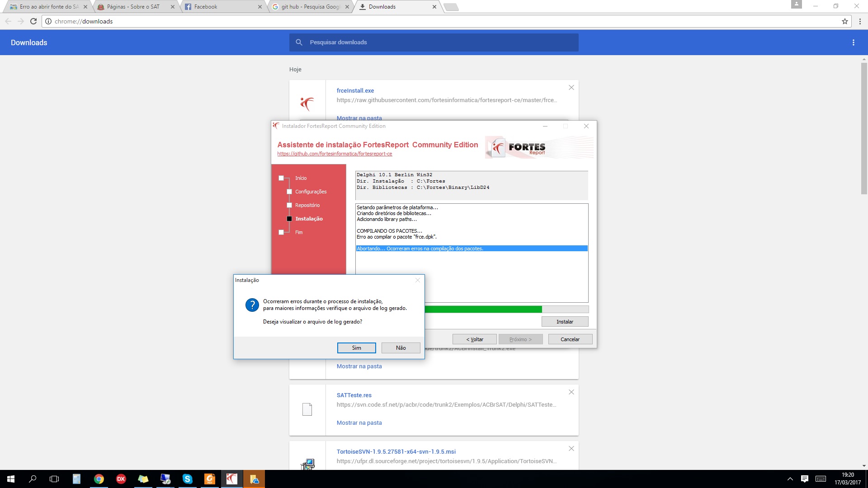868x488 pixels.
Task: Click the installer title bar icon
Action: click(276, 126)
